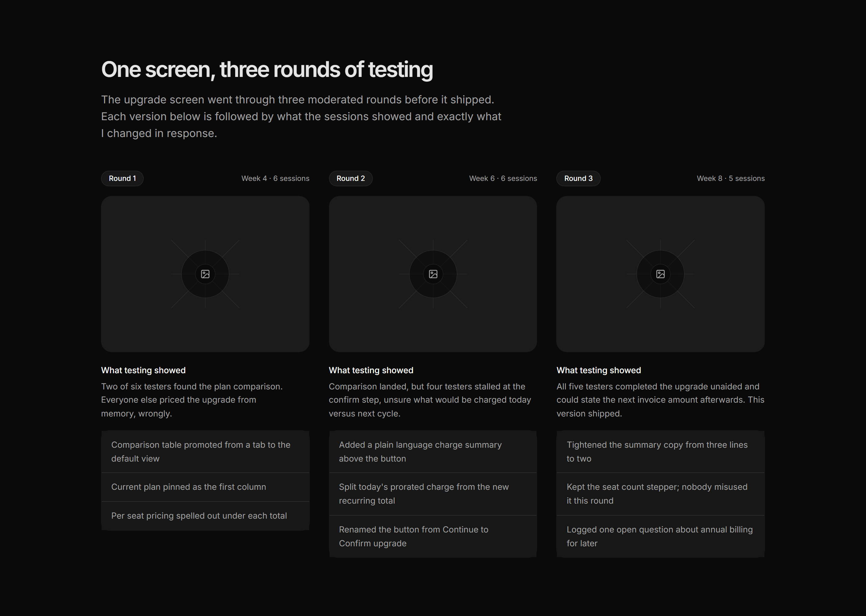Screen dimensions: 866x616
Task: Select 'Current plan pinned as the first column' row
Action: point(205,487)
